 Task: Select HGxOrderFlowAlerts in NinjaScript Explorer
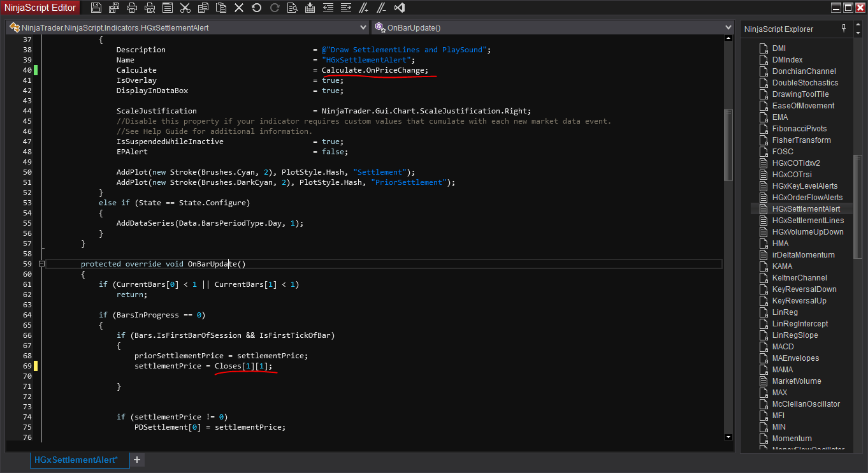(x=807, y=198)
